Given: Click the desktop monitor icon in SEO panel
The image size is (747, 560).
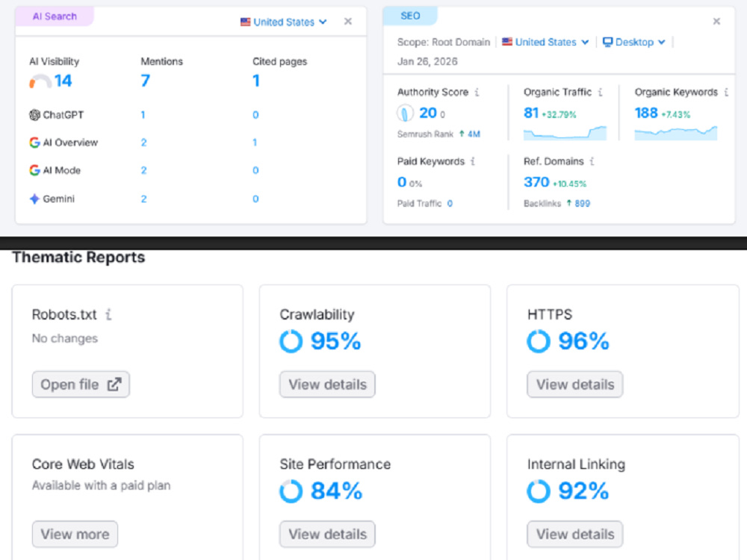Looking at the screenshot, I should point(607,42).
